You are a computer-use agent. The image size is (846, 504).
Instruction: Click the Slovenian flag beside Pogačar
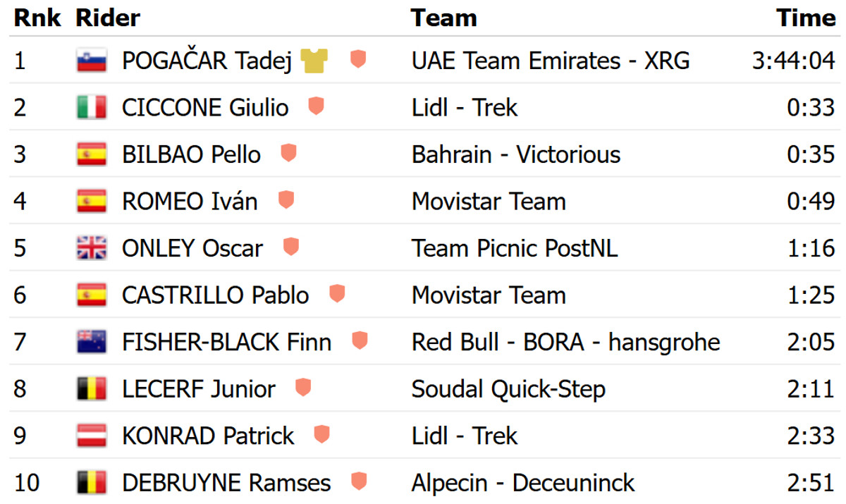coord(92,61)
